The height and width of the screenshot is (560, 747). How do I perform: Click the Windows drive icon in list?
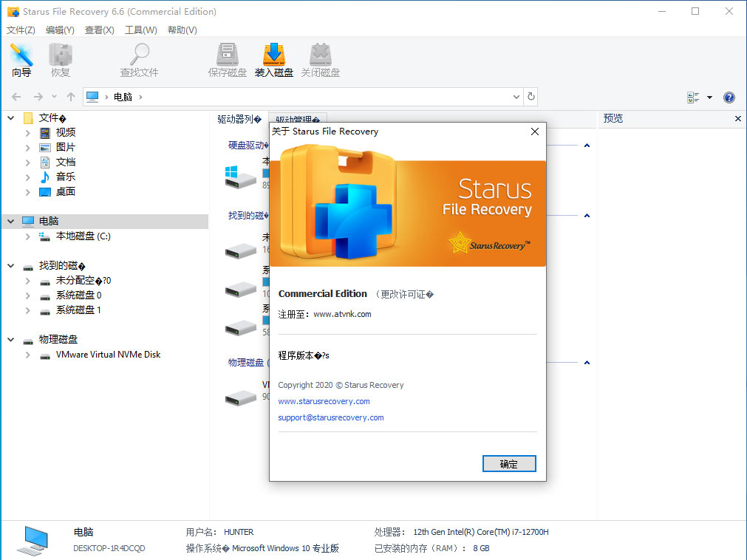click(241, 177)
